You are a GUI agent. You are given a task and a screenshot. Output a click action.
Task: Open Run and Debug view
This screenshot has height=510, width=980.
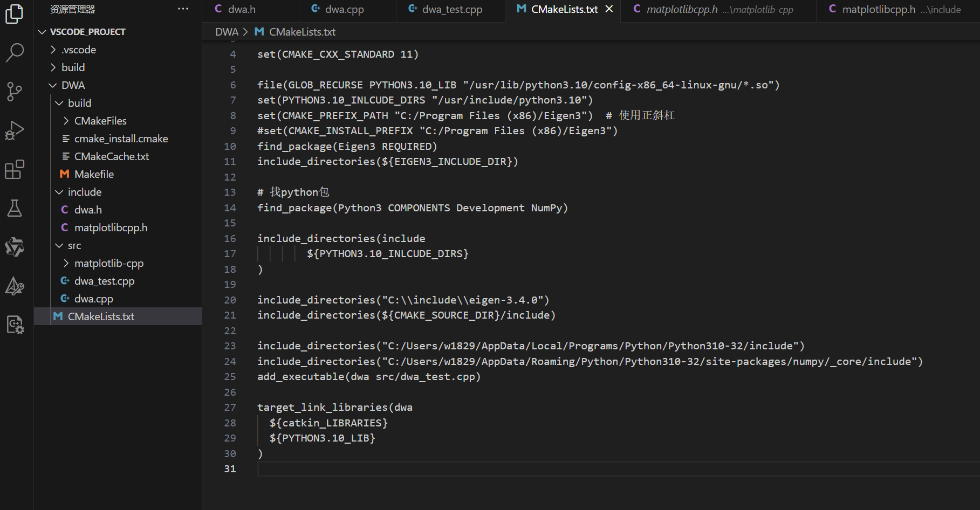(x=15, y=130)
